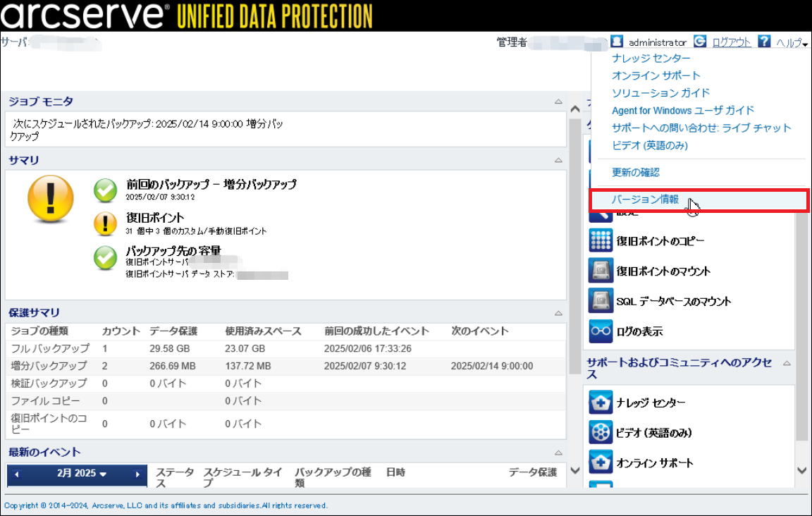This screenshot has width=812, height=516.
Task: Click the バックアップの種類 events column header
Action: click(x=333, y=477)
